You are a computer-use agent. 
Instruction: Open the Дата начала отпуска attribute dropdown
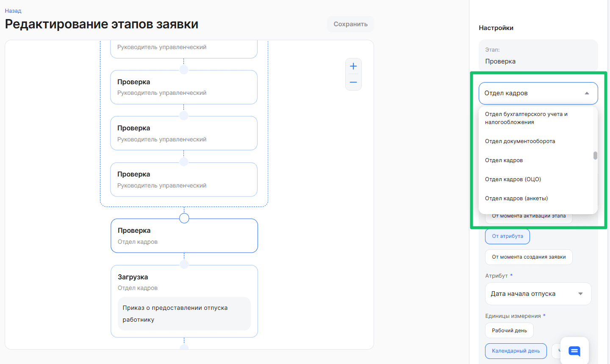tap(538, 294)
